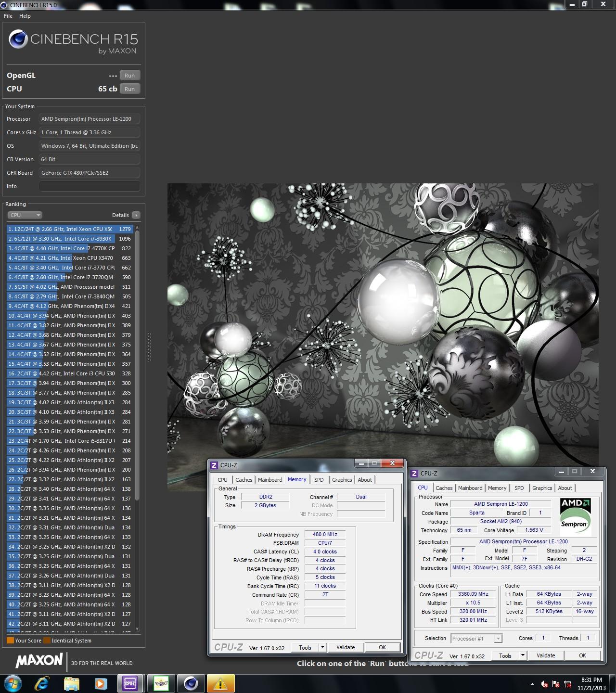Image resolution: width=616 pixels, height=693 pixels.
Task: Open Memory tab in right CPU-Z window
Action: (x=497, y=488)
